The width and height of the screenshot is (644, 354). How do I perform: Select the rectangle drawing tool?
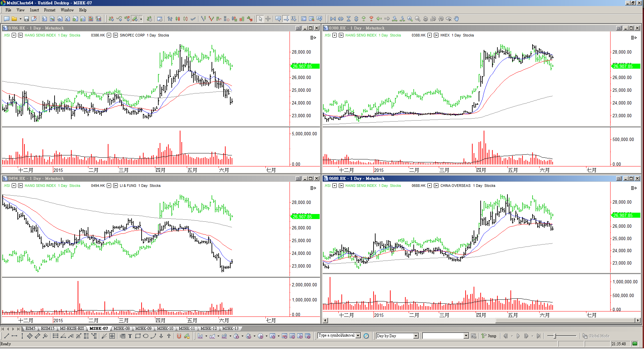pyautogui.click(x=138, y=336)
